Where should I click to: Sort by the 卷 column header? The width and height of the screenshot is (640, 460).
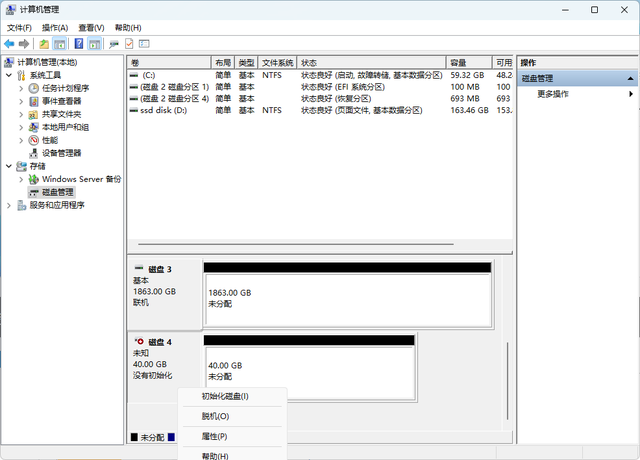169,63
